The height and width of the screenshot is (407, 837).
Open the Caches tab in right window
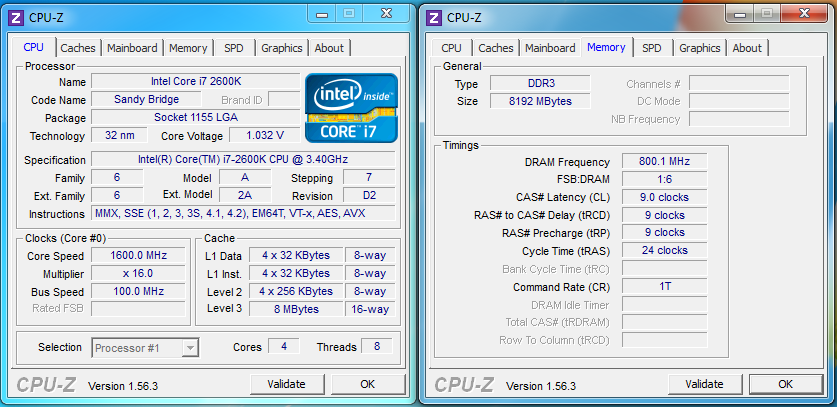coord(496,48)
